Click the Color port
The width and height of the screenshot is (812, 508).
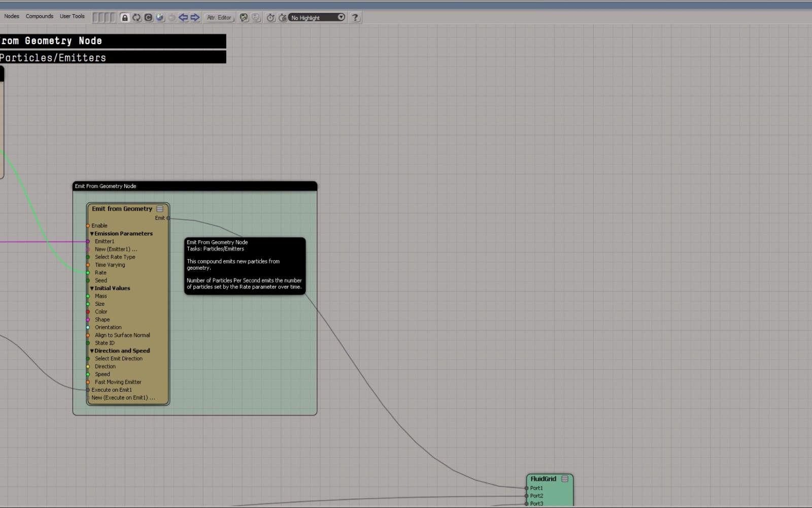pyautogui.click(x=88, y=312)
